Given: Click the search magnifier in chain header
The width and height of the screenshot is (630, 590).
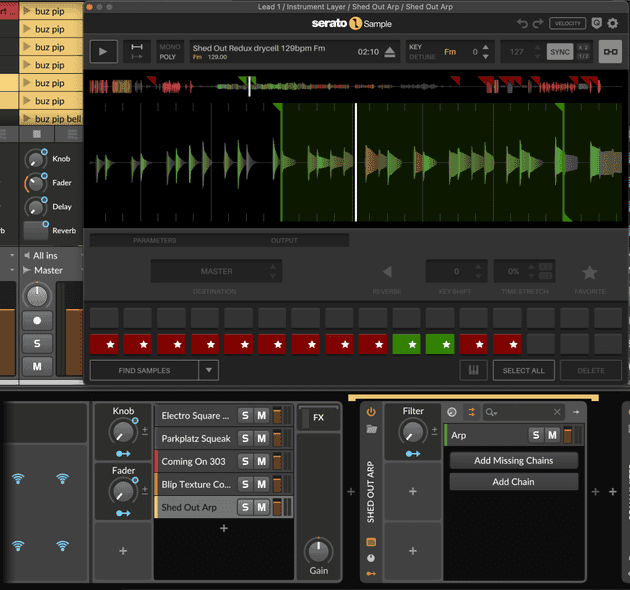Looking at the screenshot, I should tap(491, 412).
